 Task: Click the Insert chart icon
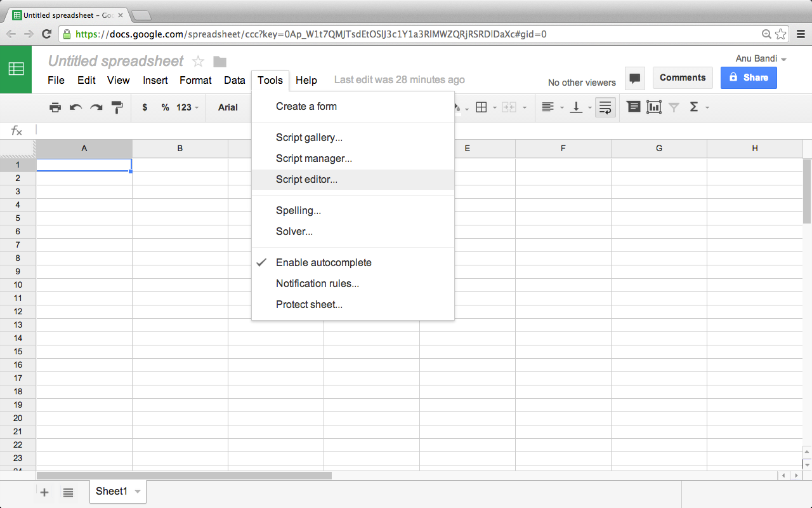coord(653,107)
